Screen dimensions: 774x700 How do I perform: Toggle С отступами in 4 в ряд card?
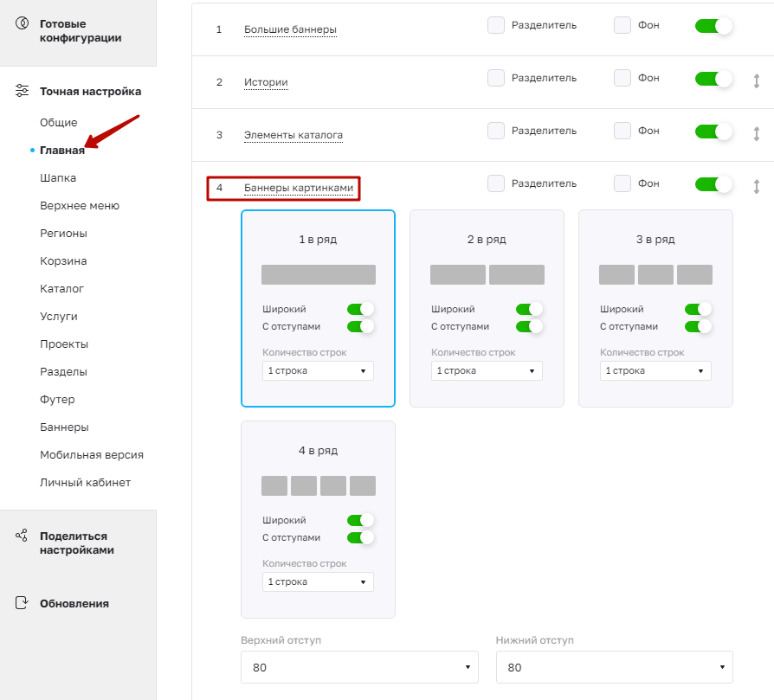360,537
